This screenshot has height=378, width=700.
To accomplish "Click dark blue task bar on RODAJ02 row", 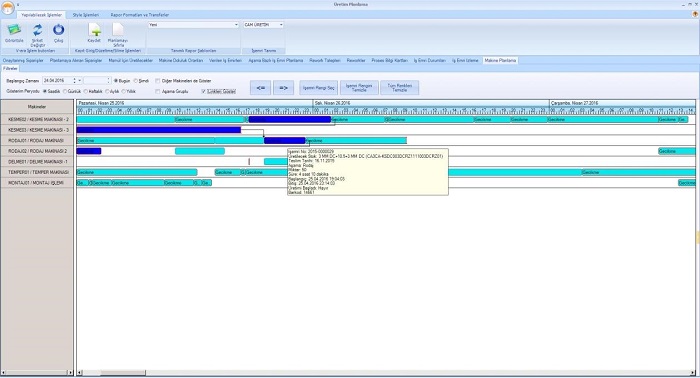I will (x=89, y=151).
